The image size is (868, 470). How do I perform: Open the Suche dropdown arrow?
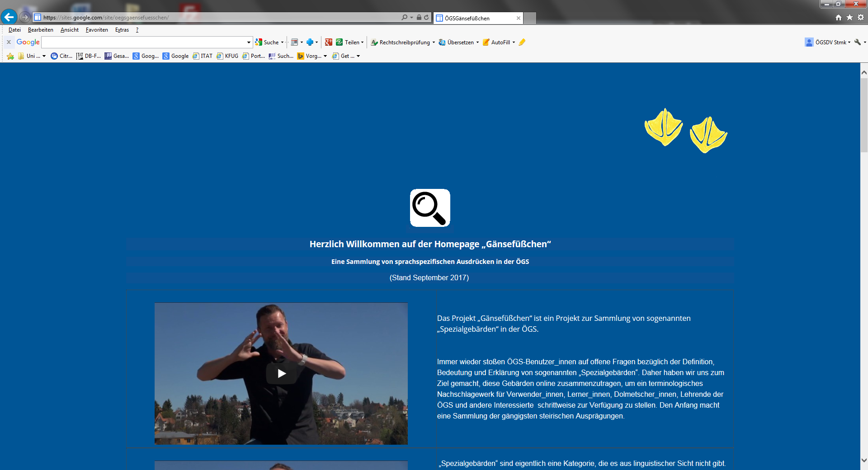[x=283, y=42]
